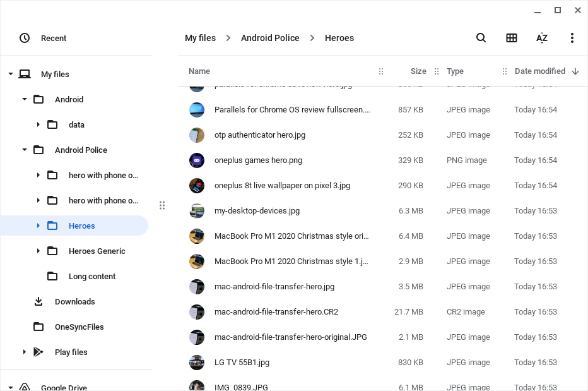This screenshot has width=588, height=391.
Task: Expand the Heroes Generic folder
Action: tap(38, 251)
